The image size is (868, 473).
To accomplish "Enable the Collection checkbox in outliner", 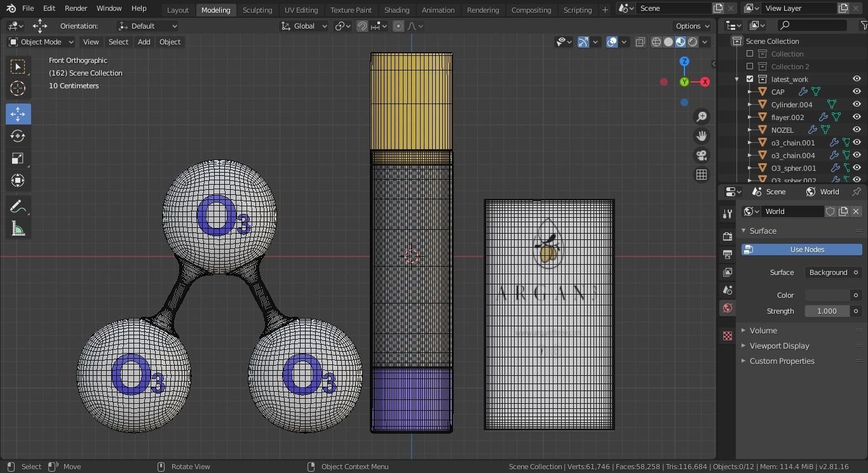I will tap(750, 54).
